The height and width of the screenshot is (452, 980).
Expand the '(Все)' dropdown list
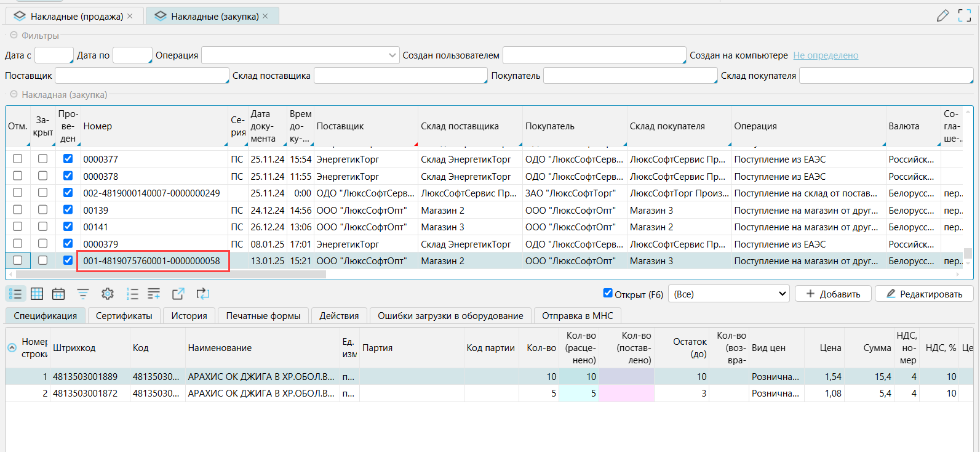point(728,294)
